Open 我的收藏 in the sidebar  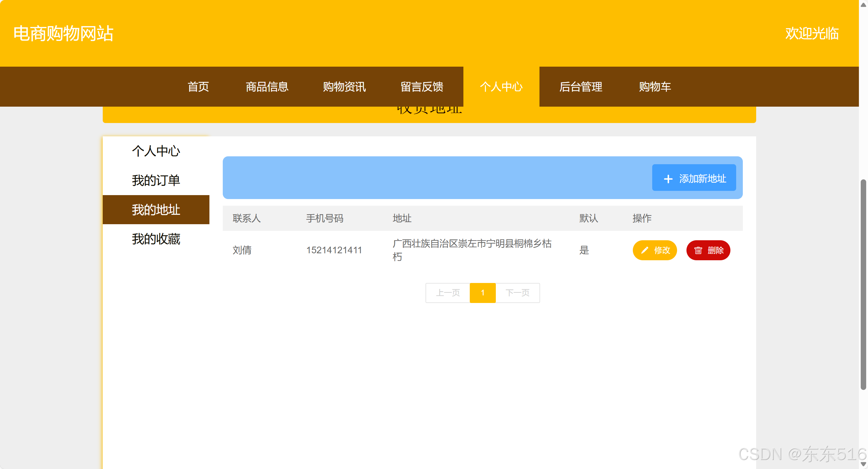[156, 239]
